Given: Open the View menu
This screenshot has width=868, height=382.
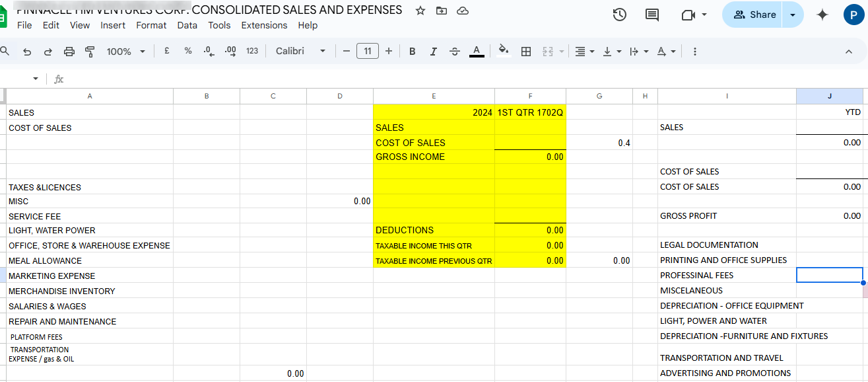Looking at the screenshot, I should tap(80, 25).
